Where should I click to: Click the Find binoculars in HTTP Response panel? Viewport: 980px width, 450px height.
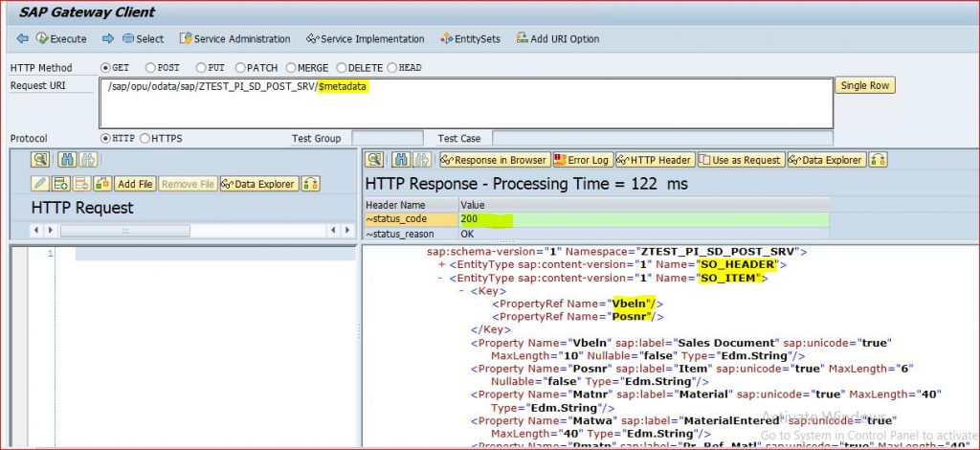pos(402,160)
